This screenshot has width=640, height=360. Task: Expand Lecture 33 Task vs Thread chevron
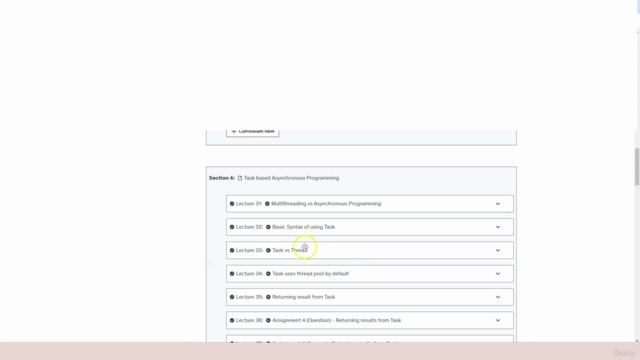[498, 250]
